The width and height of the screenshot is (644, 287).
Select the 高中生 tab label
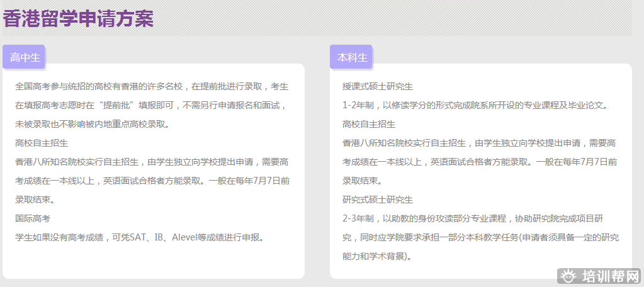pos(25,57)
